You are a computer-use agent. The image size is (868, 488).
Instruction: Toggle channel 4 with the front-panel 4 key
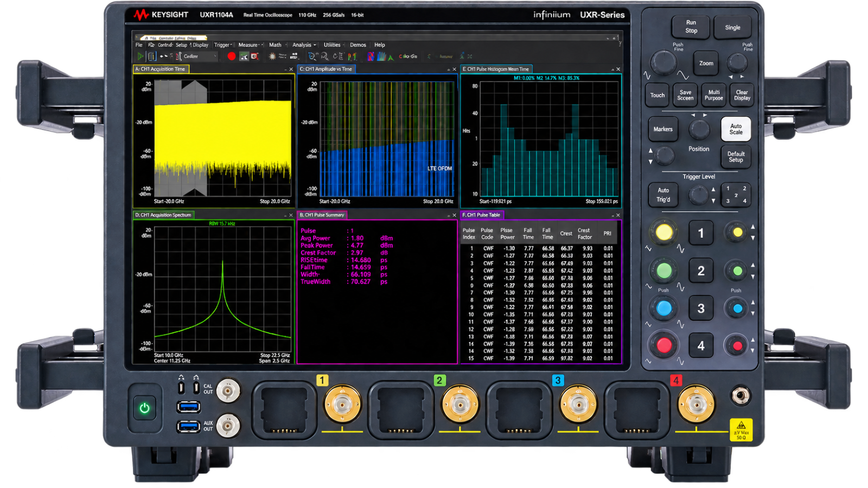[x=701, y=345]
